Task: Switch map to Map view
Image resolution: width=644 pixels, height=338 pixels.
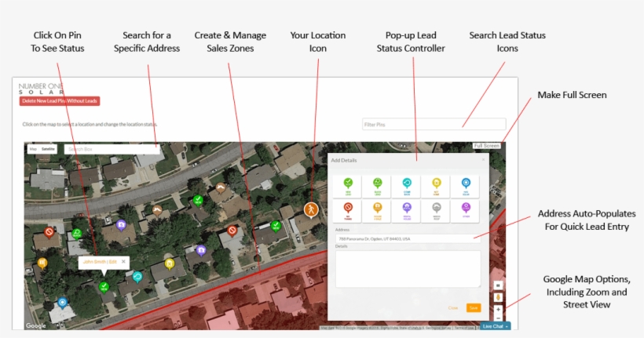Action: 33,148
